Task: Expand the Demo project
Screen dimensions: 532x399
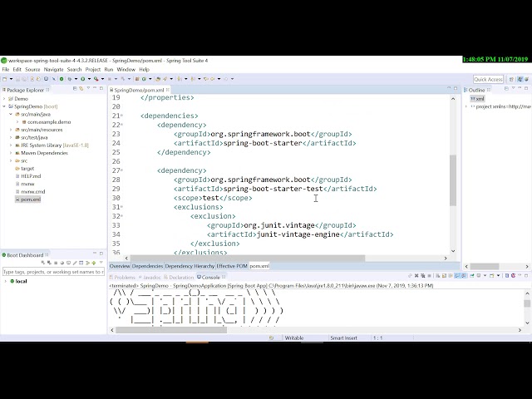Action: 4,99
